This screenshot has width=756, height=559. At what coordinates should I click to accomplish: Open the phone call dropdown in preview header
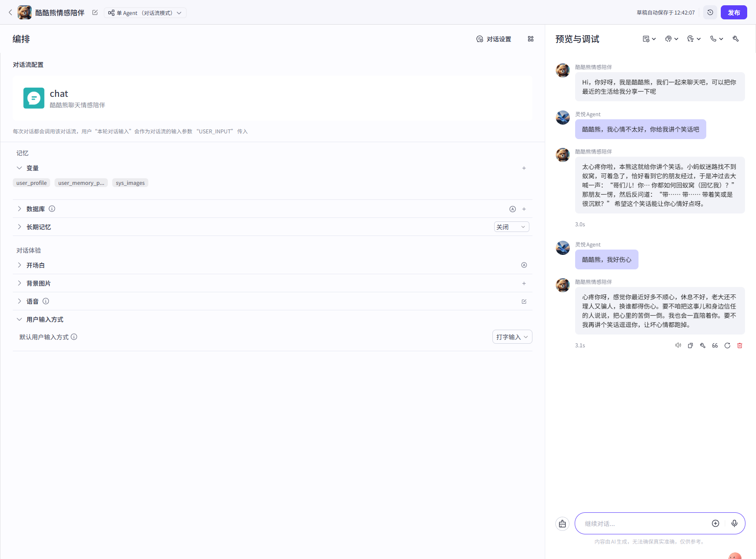(716, 39)
